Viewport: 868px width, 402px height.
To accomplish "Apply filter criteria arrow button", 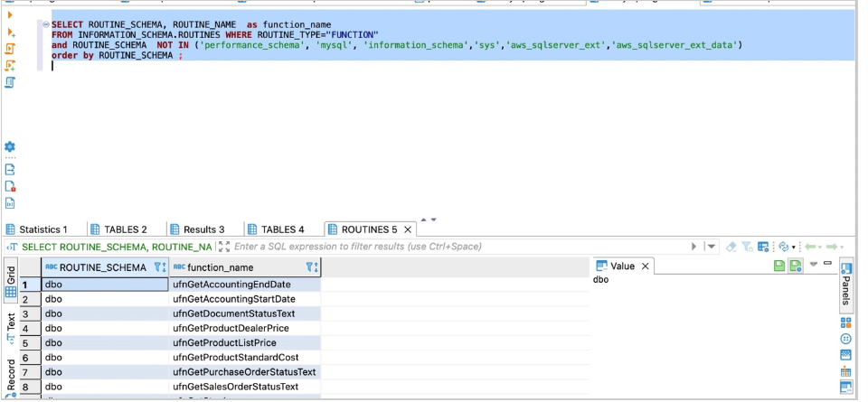I will 694,247.
